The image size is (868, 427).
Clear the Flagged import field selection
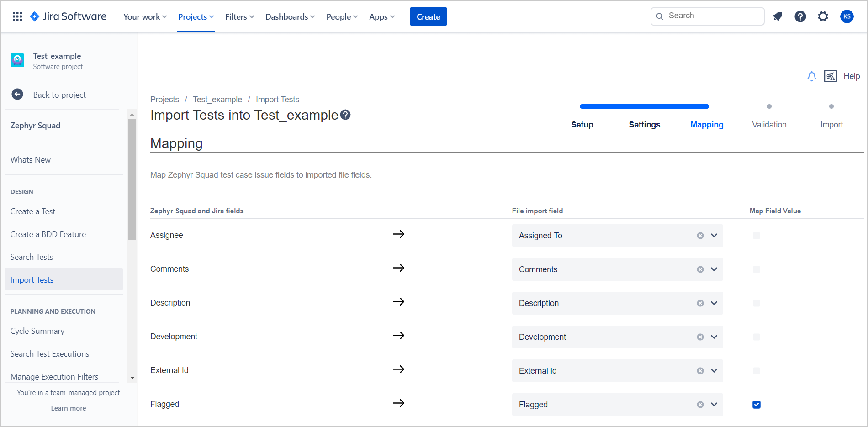pyautogui.click(x=700, y=405)
